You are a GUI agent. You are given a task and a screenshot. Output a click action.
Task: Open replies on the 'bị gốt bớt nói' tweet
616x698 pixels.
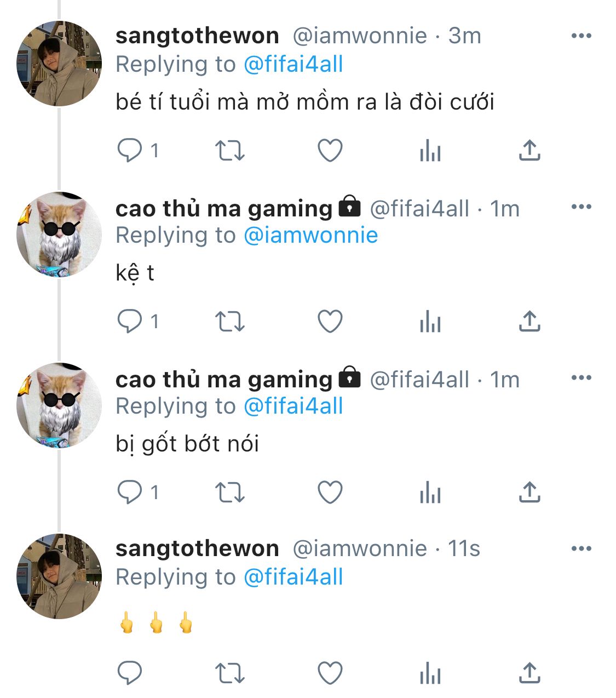coord(138,492)
